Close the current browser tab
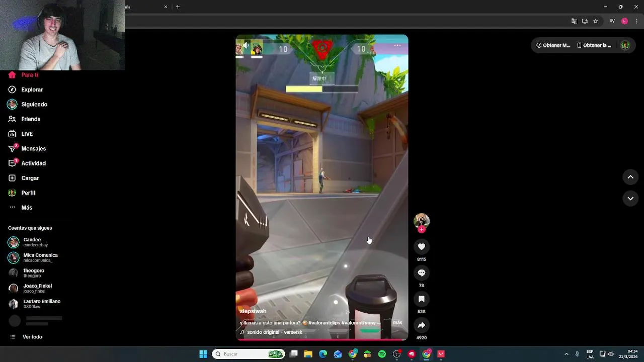This screenshot has width=644, height=362. point(166,7)
